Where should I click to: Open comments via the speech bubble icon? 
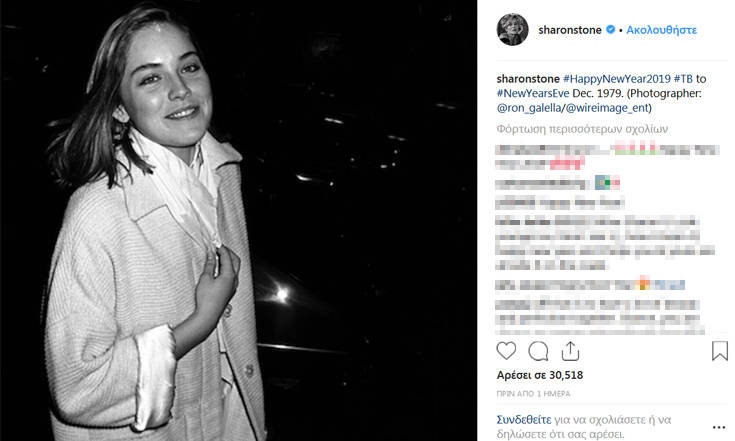click(x=538, y=351)
